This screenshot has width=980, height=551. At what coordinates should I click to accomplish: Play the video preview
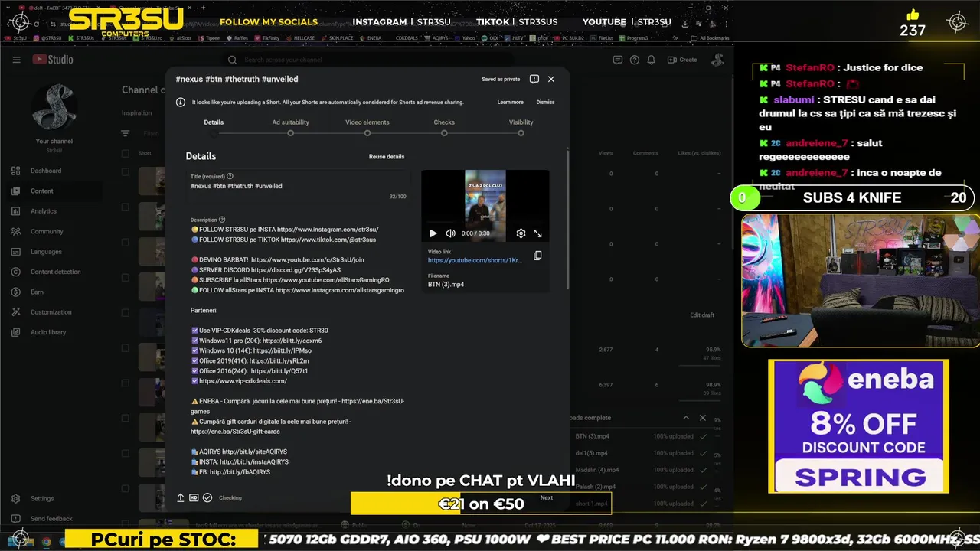433,233
